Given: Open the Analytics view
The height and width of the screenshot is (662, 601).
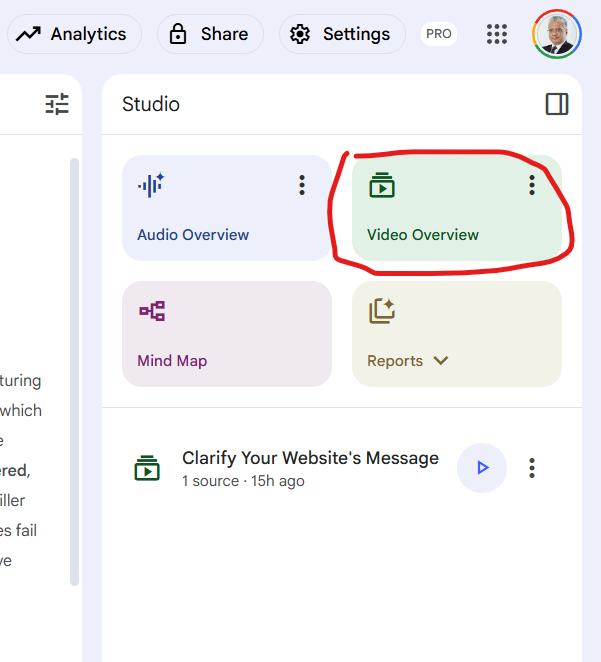Looking at the screenshot, I should coord(75,34).
